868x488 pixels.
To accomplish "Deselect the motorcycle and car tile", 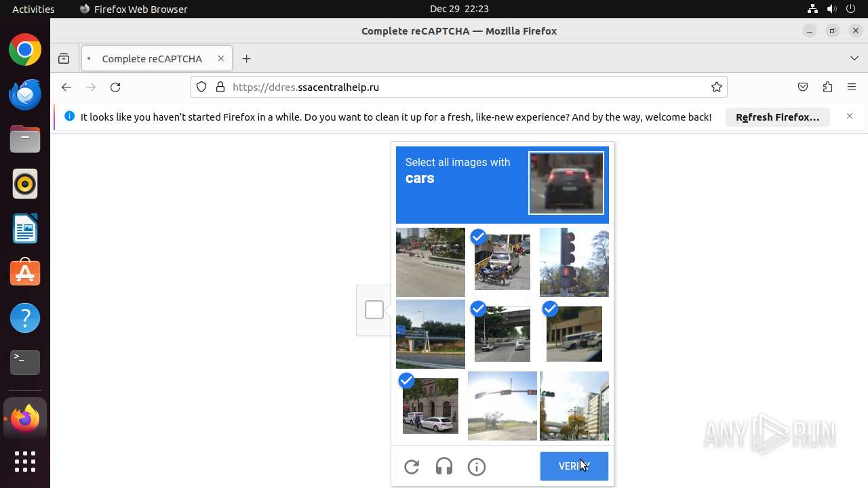I will pos(502,262).
